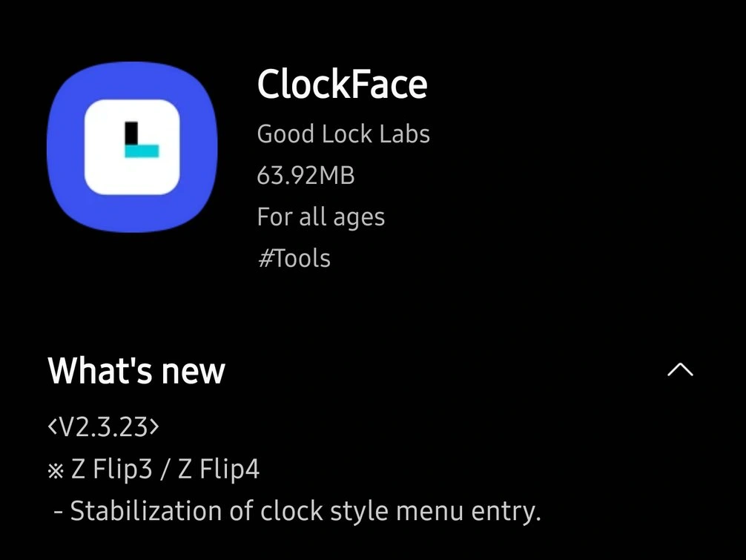Click the dash bullet before Stabilization
Image resolution: width=746 pixels, height=560 pixels.
coord(59,513)
